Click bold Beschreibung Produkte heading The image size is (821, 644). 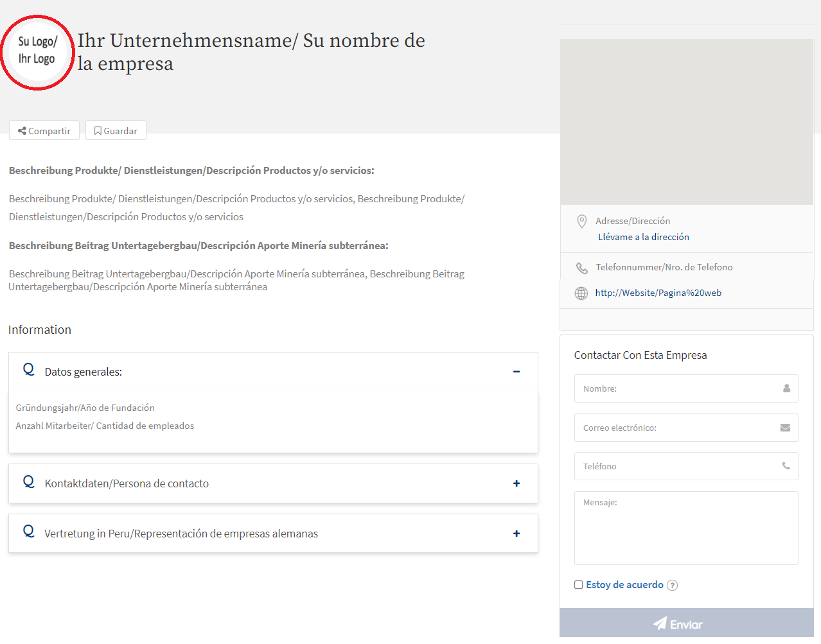tap(191, 171)
